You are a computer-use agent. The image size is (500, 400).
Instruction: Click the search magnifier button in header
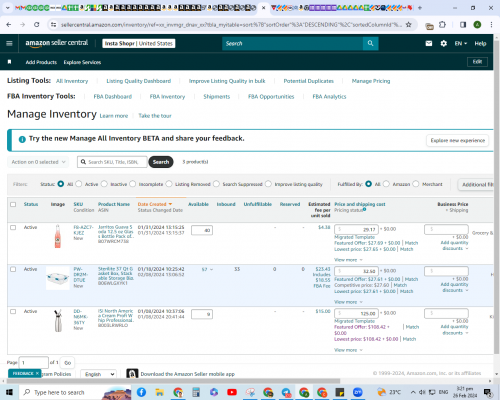(x=370, y=43)
